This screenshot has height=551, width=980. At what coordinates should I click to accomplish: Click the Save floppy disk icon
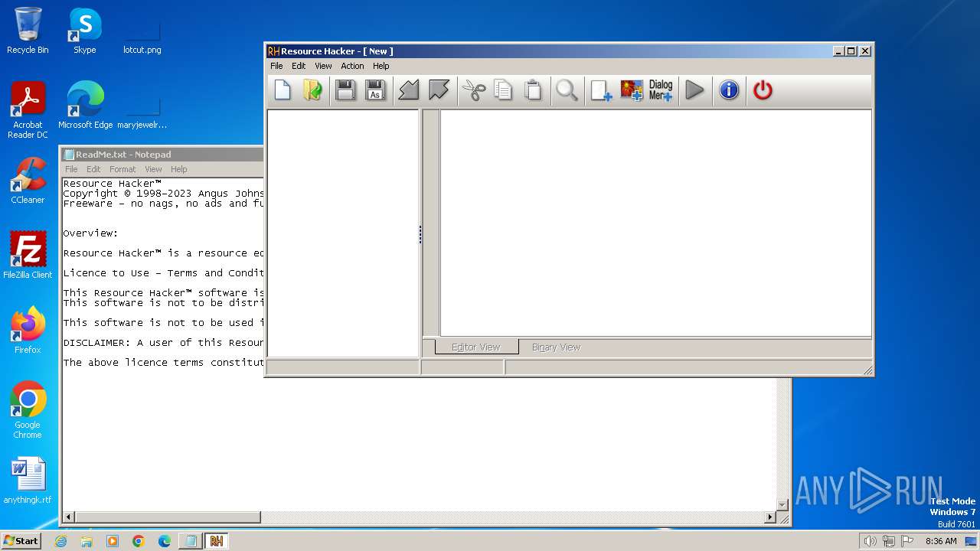coord(345,90)
